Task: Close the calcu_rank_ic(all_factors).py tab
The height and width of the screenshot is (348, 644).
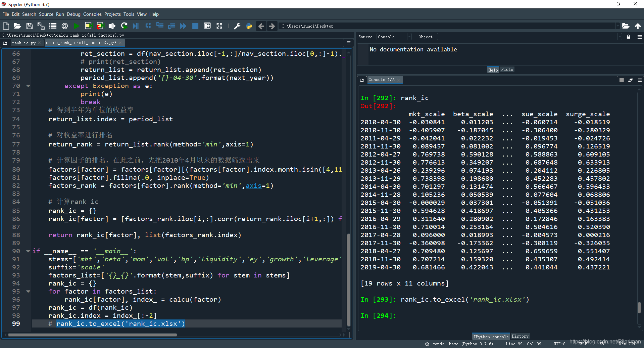Action: click(120, 43)
